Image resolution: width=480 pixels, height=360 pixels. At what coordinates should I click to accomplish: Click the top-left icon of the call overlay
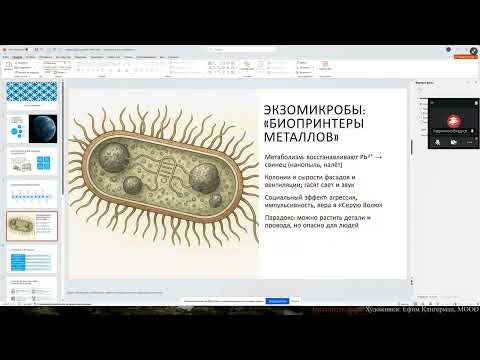[432, 103]
